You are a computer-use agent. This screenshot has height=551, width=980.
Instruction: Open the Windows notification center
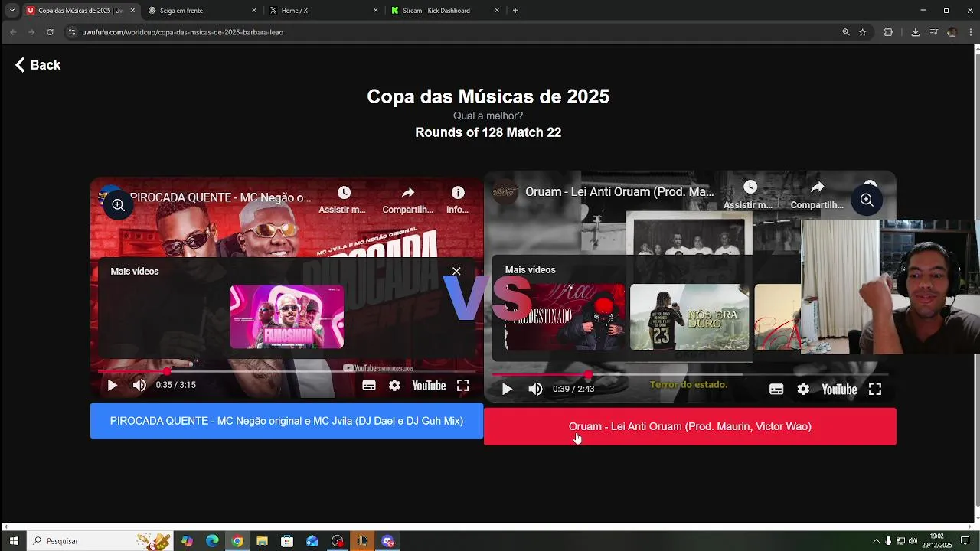[x=965, y=541]
